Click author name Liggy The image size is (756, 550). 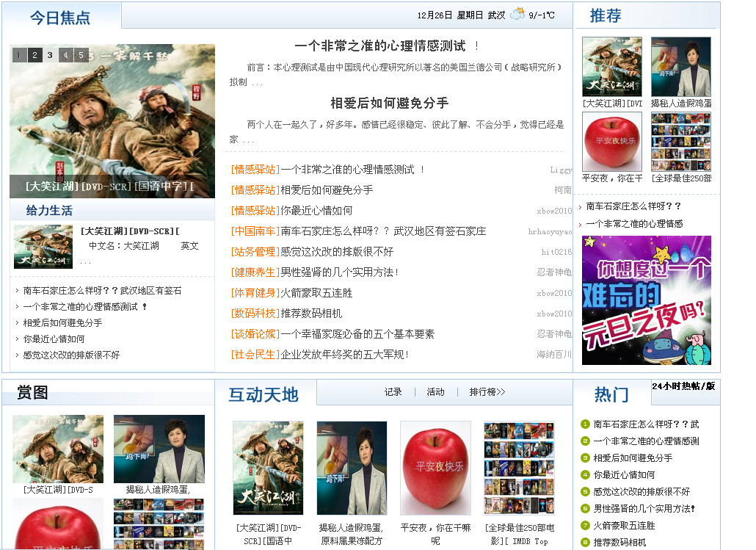point(561,170)
